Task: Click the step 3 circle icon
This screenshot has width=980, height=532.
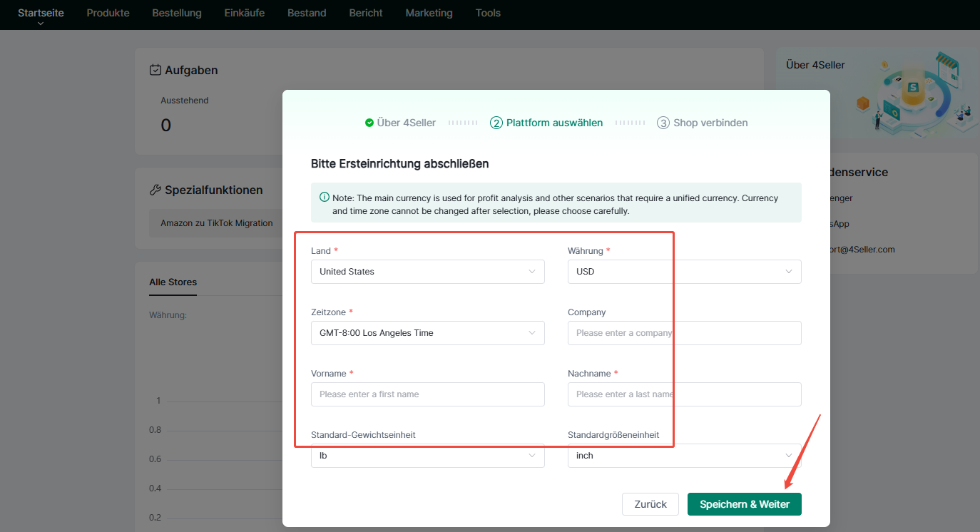Action: (x=663, y=123)
